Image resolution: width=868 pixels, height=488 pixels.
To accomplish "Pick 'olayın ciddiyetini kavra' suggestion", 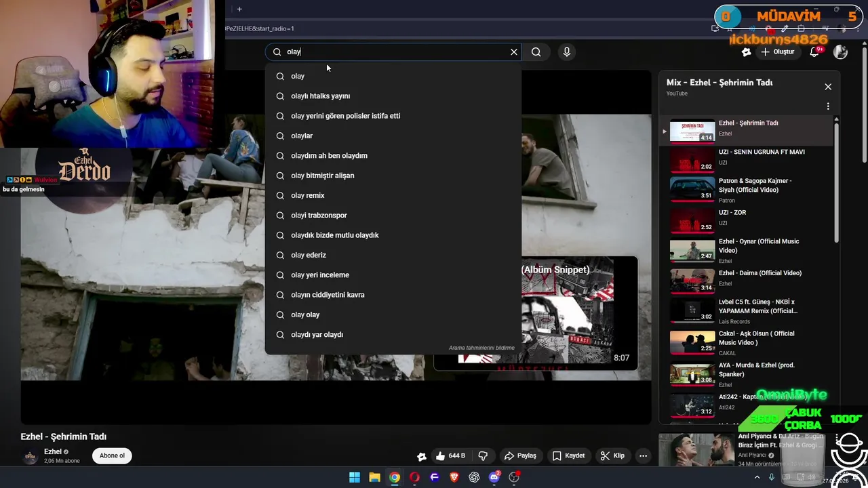I will (393, 295).
